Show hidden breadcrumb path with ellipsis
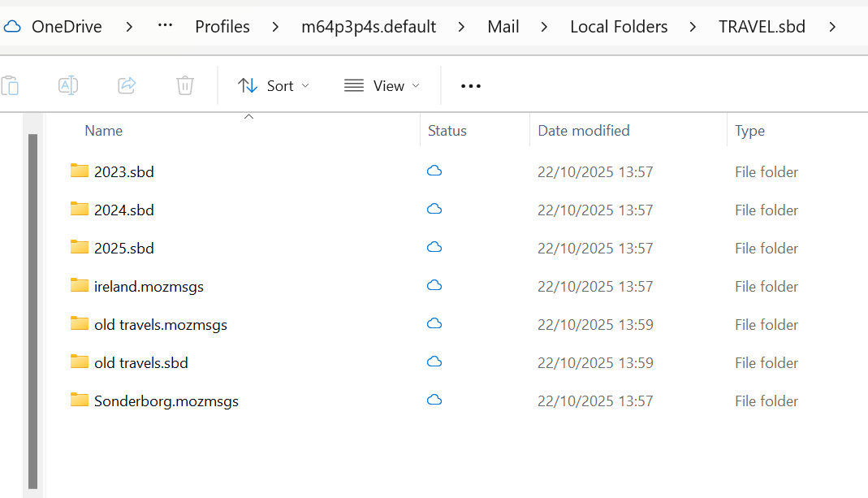Image resolution: width=868 pixels, height=498 pixels. (x=165, y=27)
